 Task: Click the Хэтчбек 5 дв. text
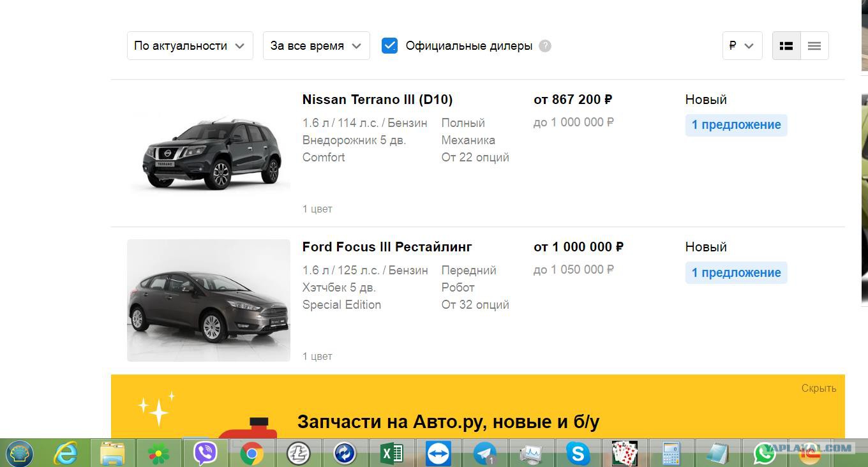tap(339, 288)
